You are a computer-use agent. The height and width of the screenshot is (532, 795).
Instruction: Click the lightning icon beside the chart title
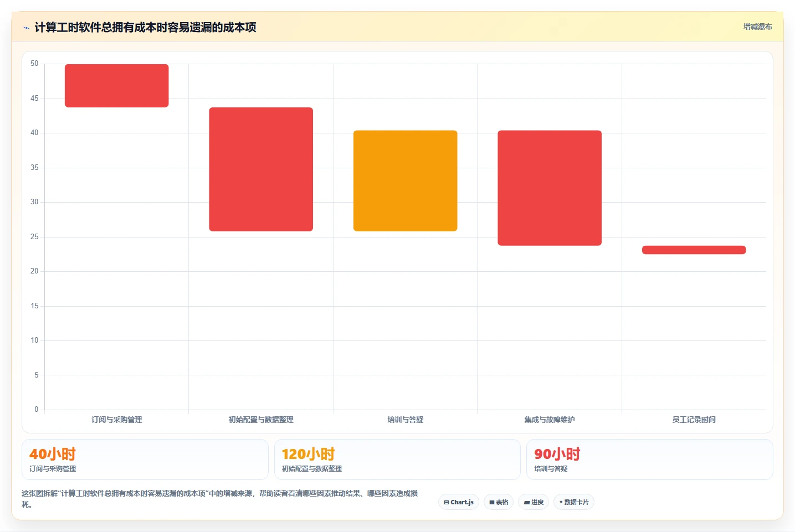click(x=26, y=28)
